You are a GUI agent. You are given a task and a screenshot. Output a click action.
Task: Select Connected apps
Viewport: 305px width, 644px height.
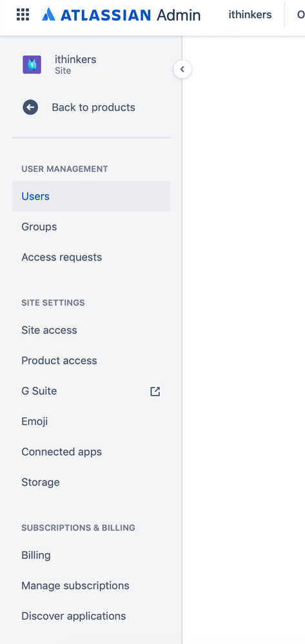92,452
